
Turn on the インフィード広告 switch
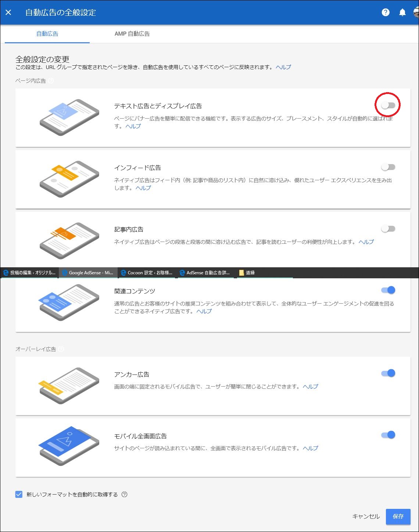tap(388, 167)
